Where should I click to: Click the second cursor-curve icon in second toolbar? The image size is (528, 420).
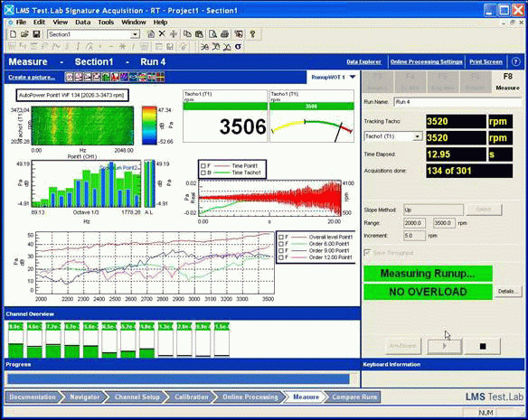coord(216,46)
